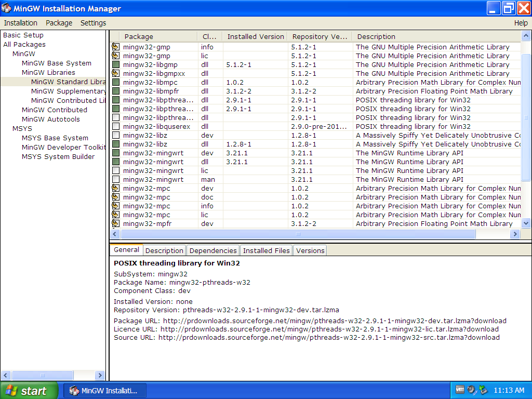Click the status icon of mingw32-libgmpxx
Viewport: 532px width, 399px height.
point(116,73)
